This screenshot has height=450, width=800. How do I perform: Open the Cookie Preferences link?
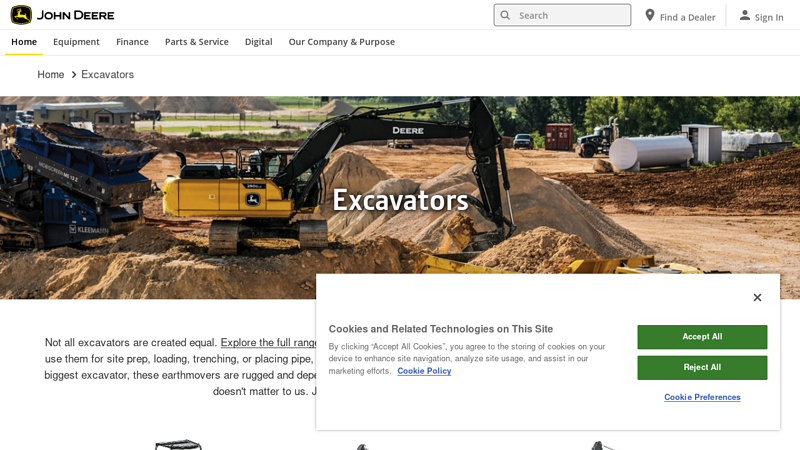tap(702, 397)
